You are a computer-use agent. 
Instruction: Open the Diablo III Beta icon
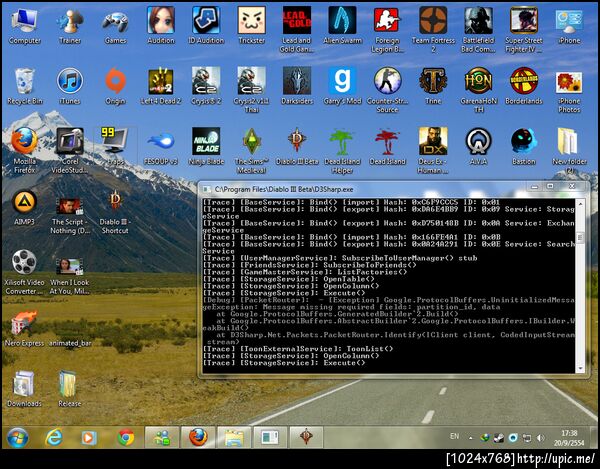coord(297,147)
